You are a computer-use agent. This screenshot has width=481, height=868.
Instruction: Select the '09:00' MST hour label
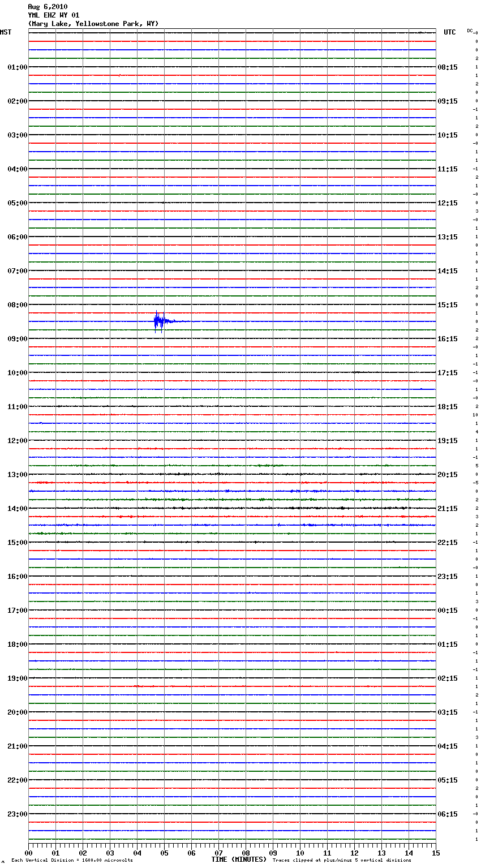[18, 339]
